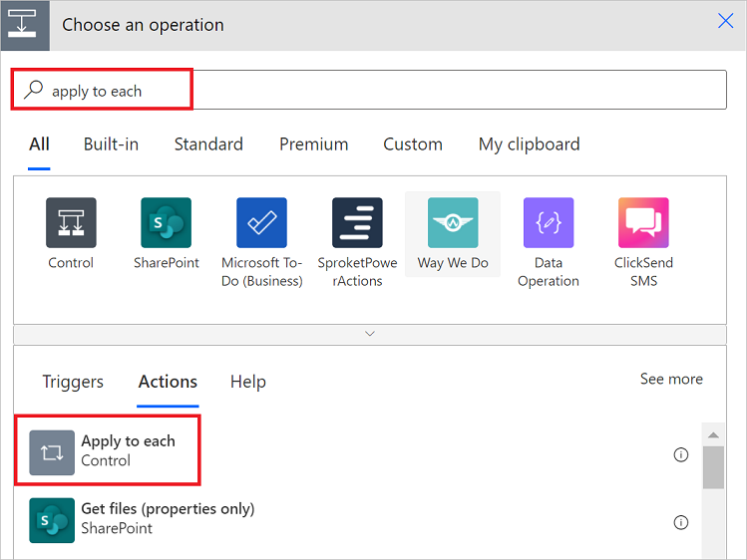
Task: Click the See more link
Action: coord(671,379)
